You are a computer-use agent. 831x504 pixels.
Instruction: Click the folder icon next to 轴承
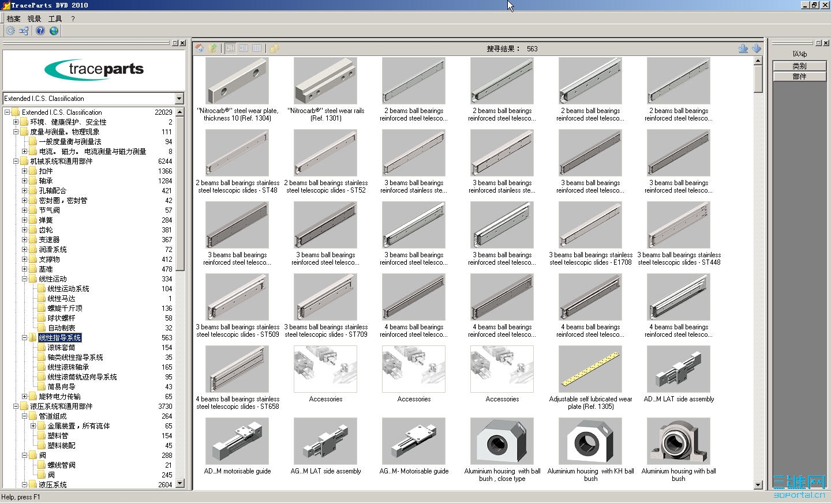coord(33,181)
